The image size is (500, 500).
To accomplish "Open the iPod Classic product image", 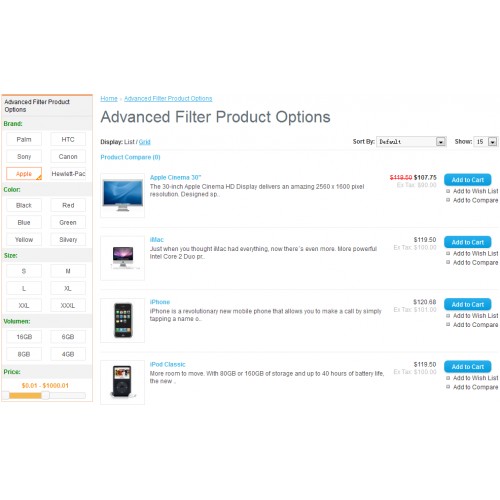I will [122, 382].
